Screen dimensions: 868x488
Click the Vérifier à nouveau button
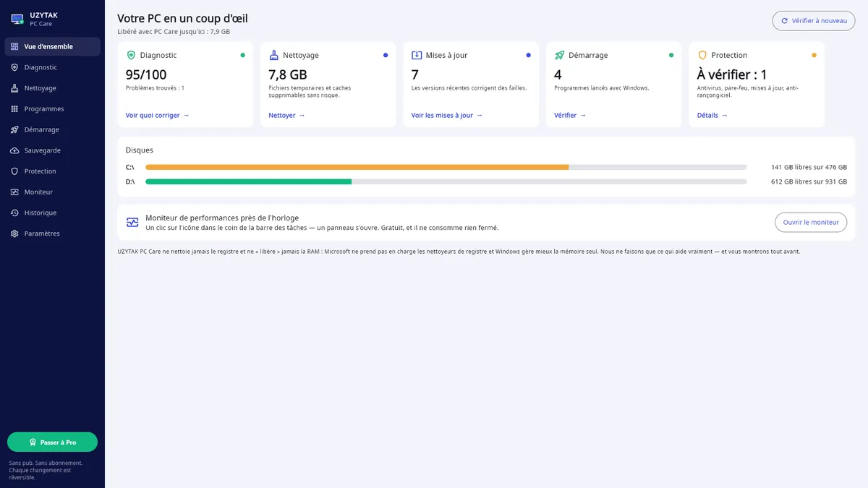[813, 21]
